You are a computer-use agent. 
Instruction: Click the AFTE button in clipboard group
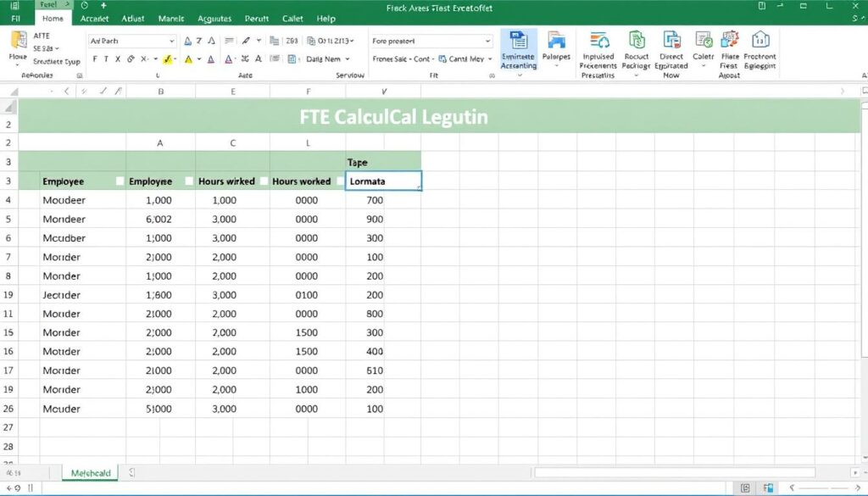(42, 36)
